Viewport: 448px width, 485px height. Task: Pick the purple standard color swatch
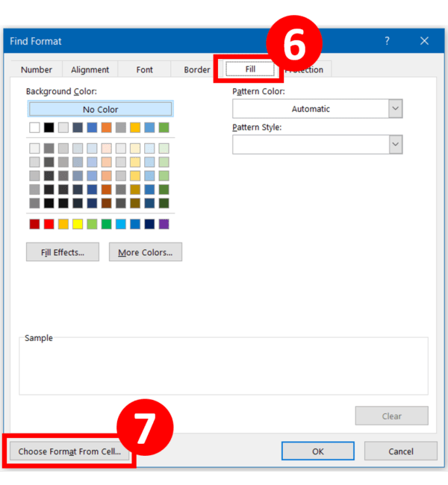pos(164,224)
